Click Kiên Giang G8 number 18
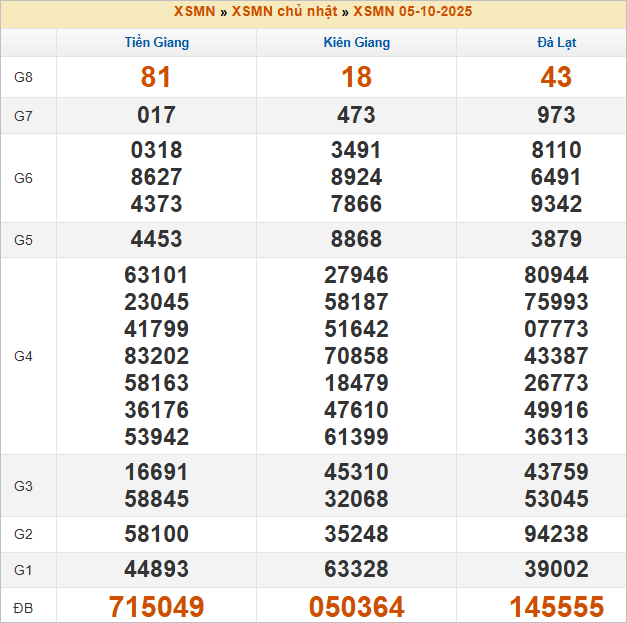 point(356,77)
